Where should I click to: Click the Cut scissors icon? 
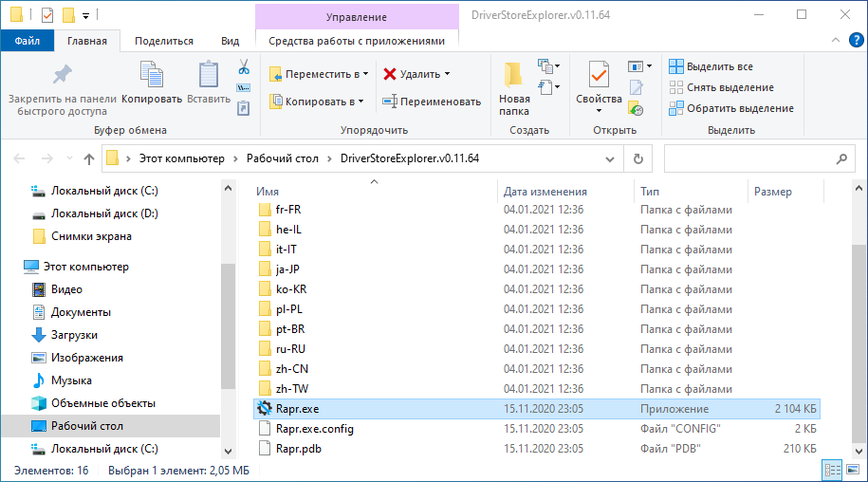(244, 67)
